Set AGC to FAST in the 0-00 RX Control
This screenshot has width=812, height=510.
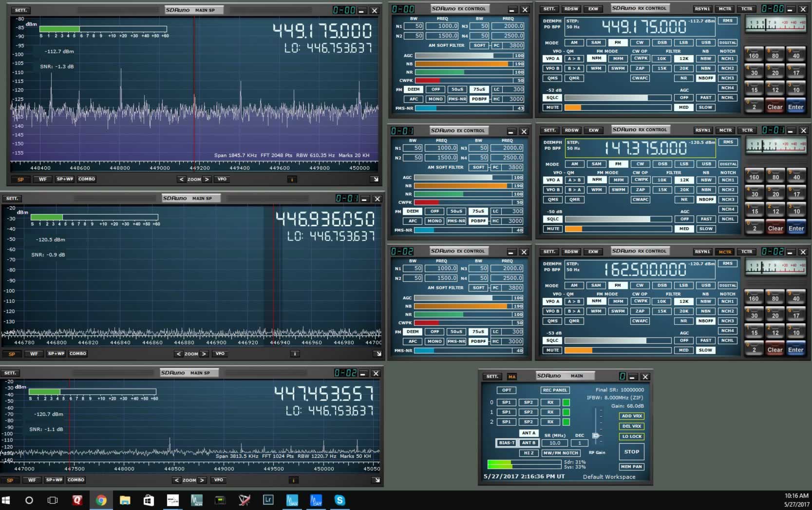pyautogui.click(x=705, y=98)
